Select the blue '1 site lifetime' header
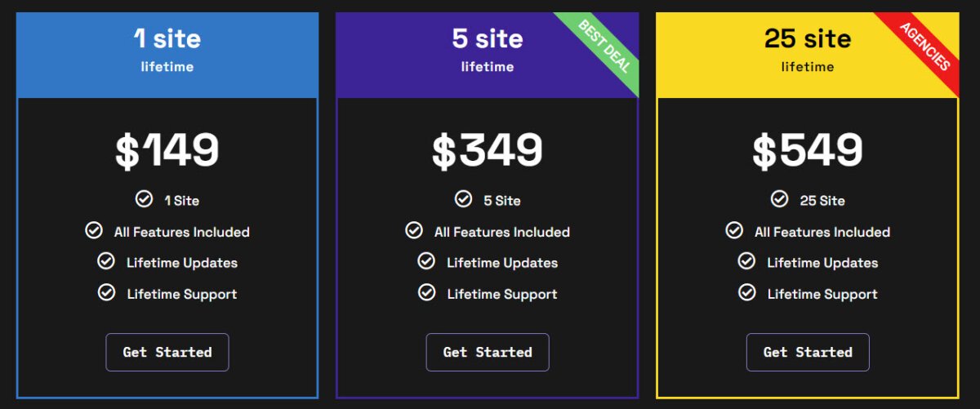Viewport: 980px width, 409px height. 167,55
